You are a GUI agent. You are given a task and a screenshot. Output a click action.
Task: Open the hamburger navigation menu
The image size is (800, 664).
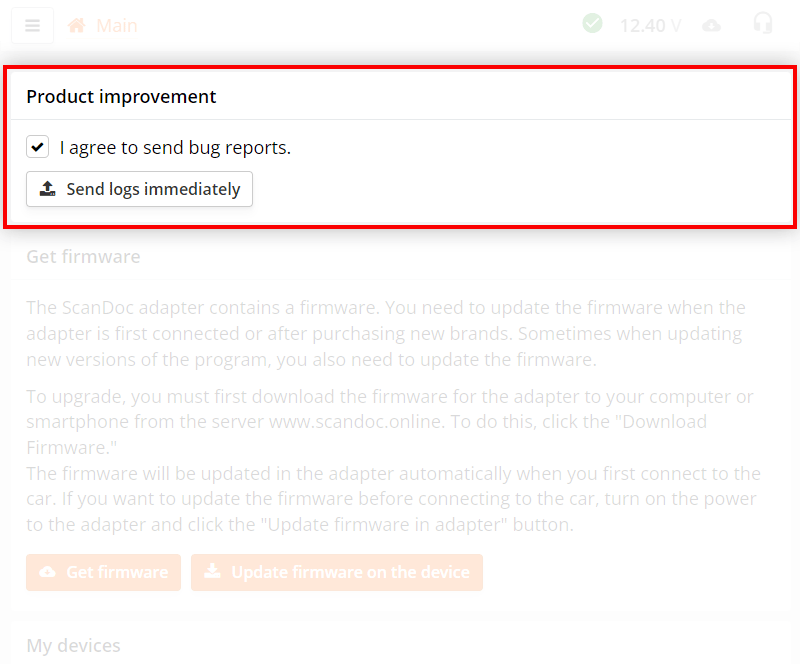(33, 26)
